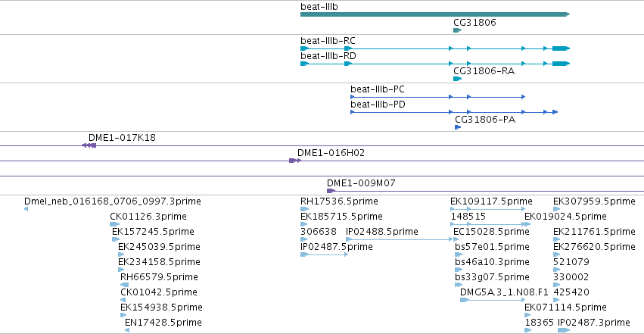This screenshot has width=644, height=334.
Task: Select the RH17536.5prime EST glyph
Action: pyautogui.click(x=304, y=209)
